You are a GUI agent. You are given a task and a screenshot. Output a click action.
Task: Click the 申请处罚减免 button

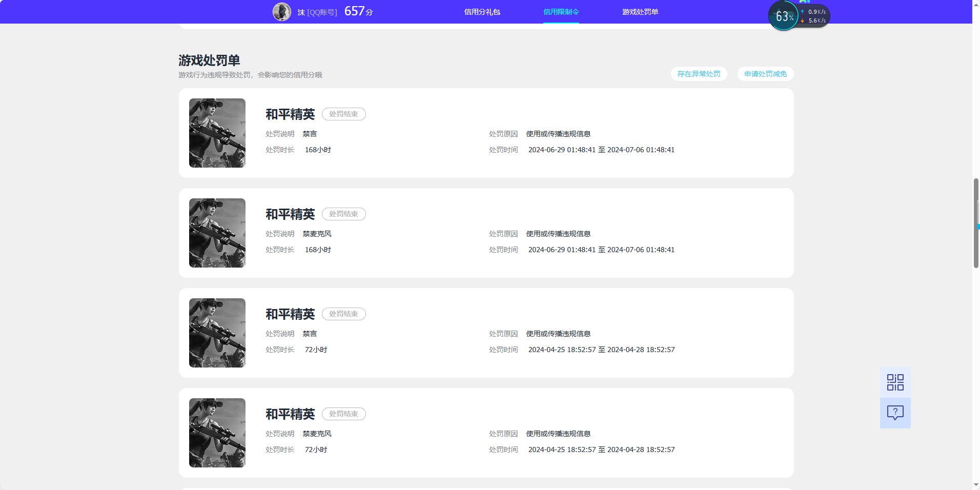pyautogui.click(x=765, y=74)
